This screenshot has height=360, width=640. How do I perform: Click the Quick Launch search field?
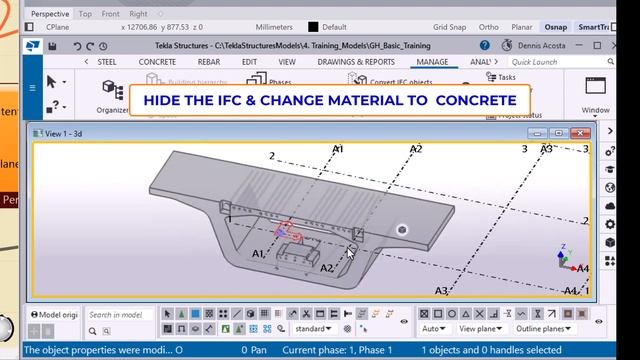point(561,62)
